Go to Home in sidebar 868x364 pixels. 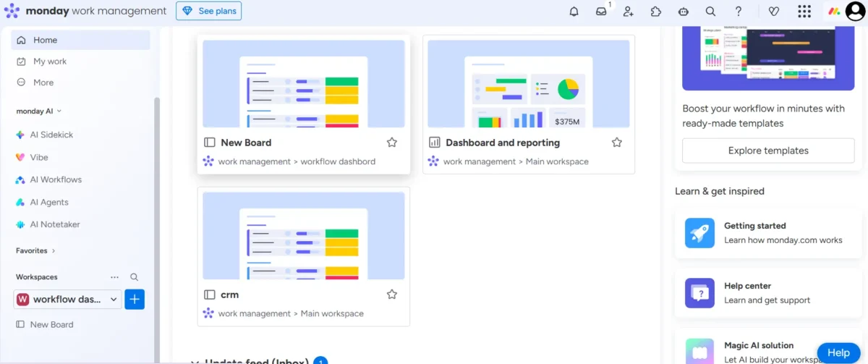tap(80, 40)
